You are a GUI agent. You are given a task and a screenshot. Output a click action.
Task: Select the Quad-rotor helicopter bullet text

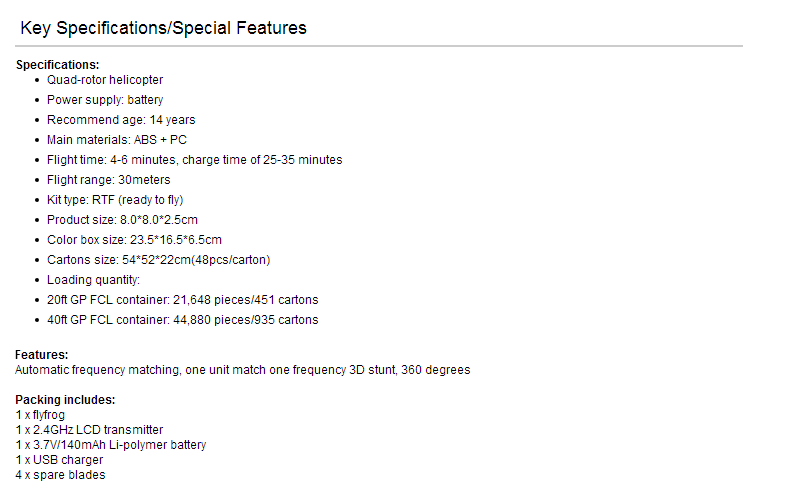coord(105,80)
